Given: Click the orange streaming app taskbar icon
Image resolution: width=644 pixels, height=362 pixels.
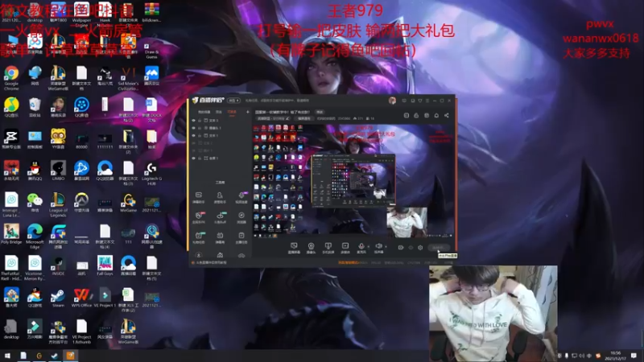Looking at the screenshot, I should [x=70, y=356].
